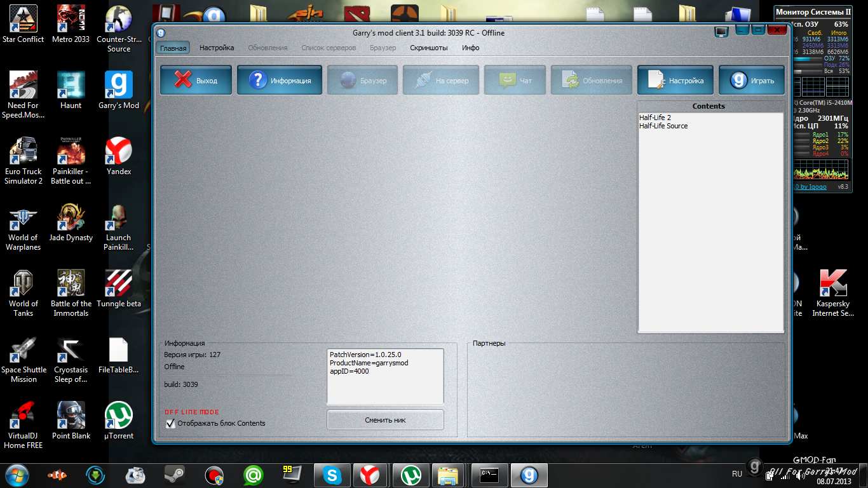Select the Tunngle beta desktop icon
This screenshot has width=868, height=488.
[x=119, y=289]
